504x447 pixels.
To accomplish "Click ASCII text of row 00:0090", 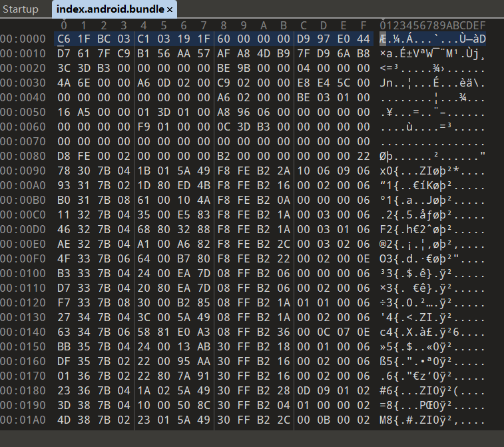I will (432, 171).
